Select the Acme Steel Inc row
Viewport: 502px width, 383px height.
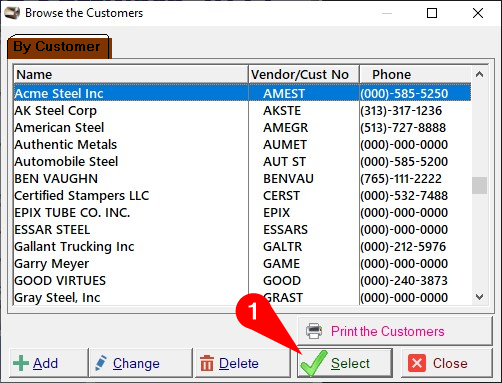point(242,93)
